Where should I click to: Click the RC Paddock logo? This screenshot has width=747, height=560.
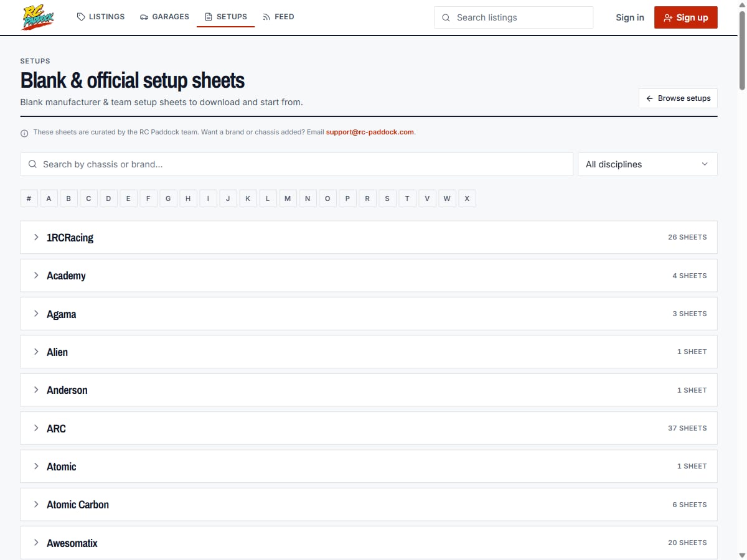[x=38, y=17]
